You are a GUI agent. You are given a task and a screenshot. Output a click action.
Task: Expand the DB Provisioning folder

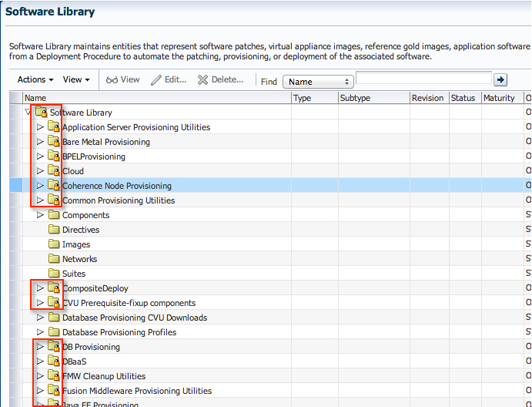(41, 347)
